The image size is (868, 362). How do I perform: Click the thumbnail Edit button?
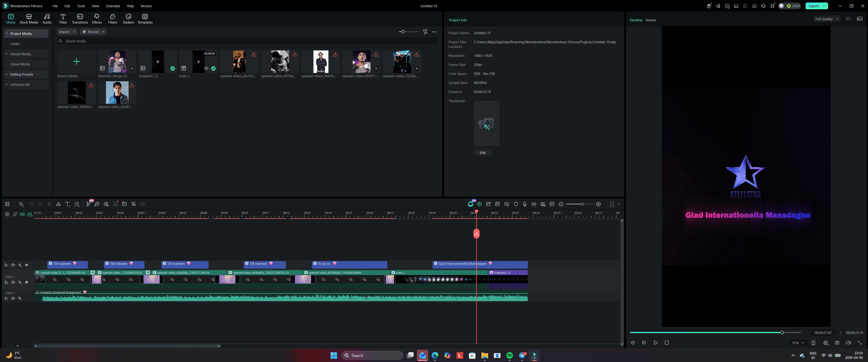point(482,153)
